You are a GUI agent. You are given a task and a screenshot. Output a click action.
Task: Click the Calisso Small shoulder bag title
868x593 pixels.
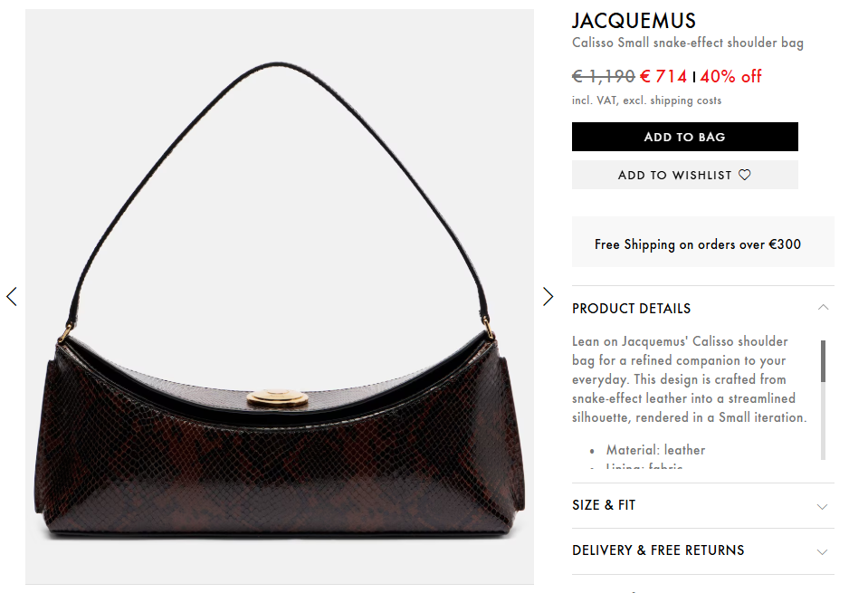(688, 43)
